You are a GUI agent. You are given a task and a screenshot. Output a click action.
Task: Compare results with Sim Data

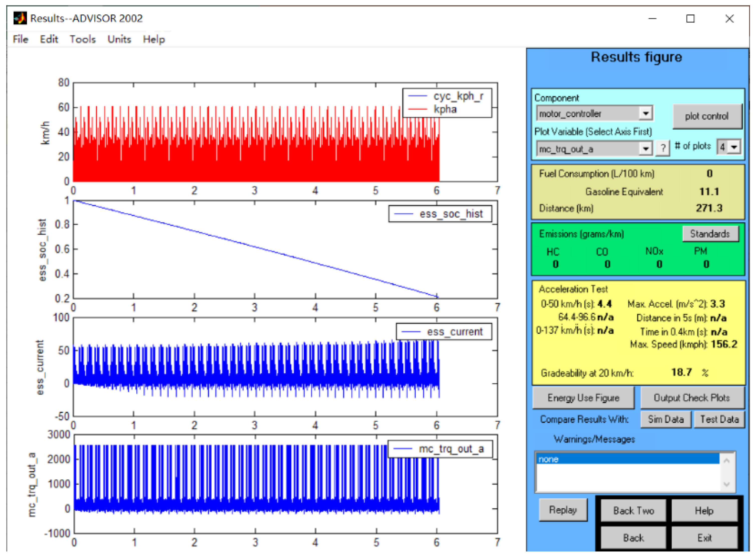(x=666, y=419)
